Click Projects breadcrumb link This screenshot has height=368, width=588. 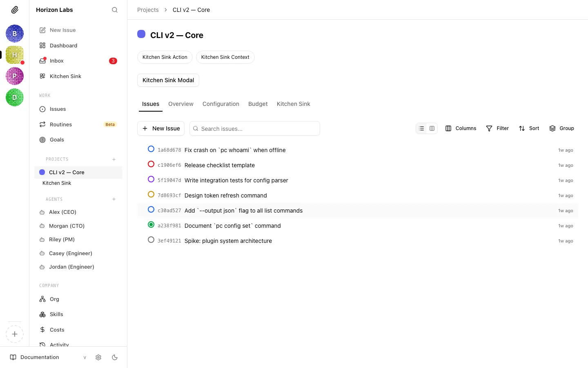pos(148,10)
